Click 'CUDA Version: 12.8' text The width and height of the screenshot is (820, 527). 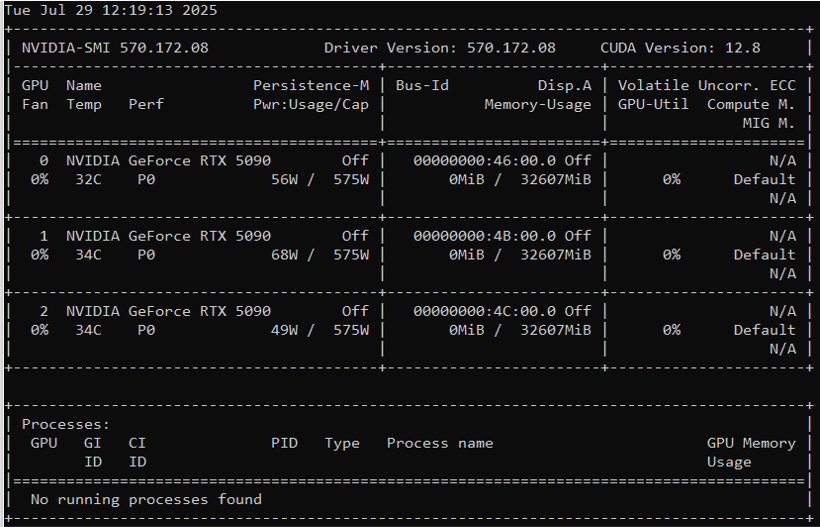(x=680, y=48)
